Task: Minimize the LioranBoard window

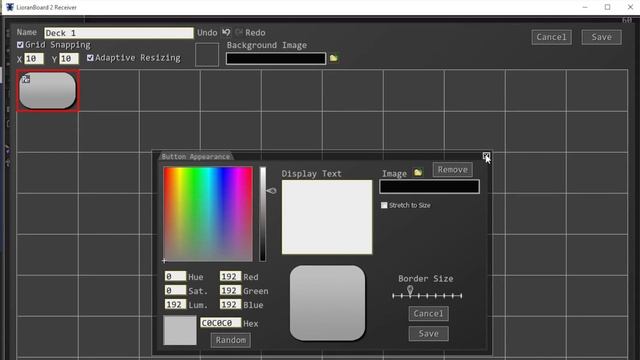Action: [585, 7]
